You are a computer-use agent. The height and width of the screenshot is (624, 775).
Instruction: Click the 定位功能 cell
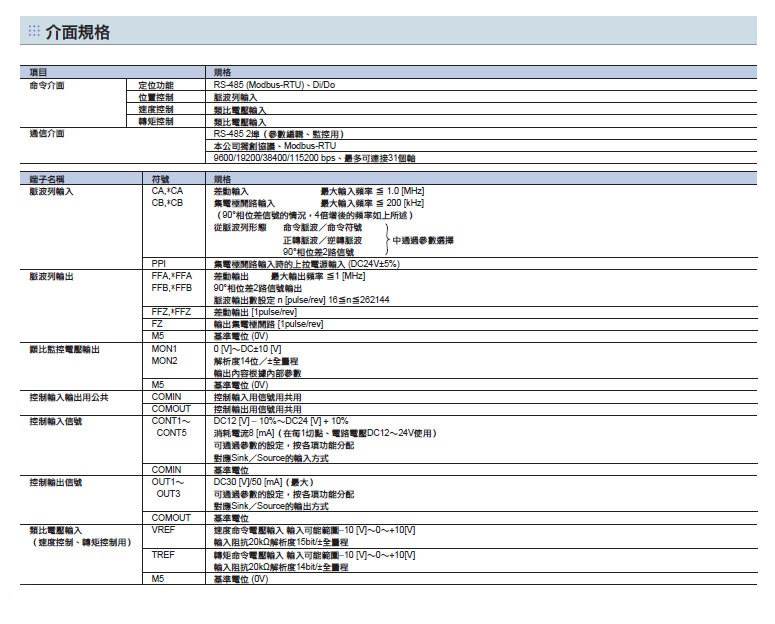click(x=156, y=85)
